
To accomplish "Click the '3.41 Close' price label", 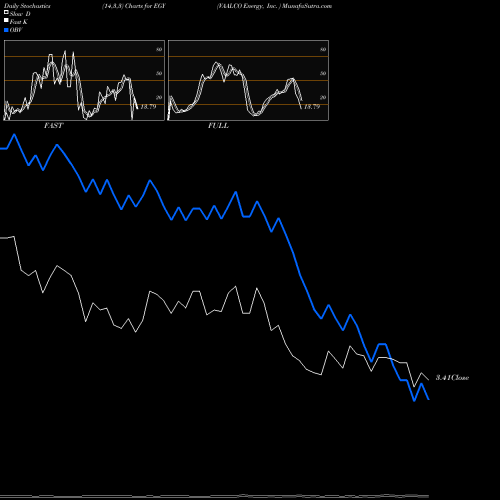I will (x=452, y=377).
